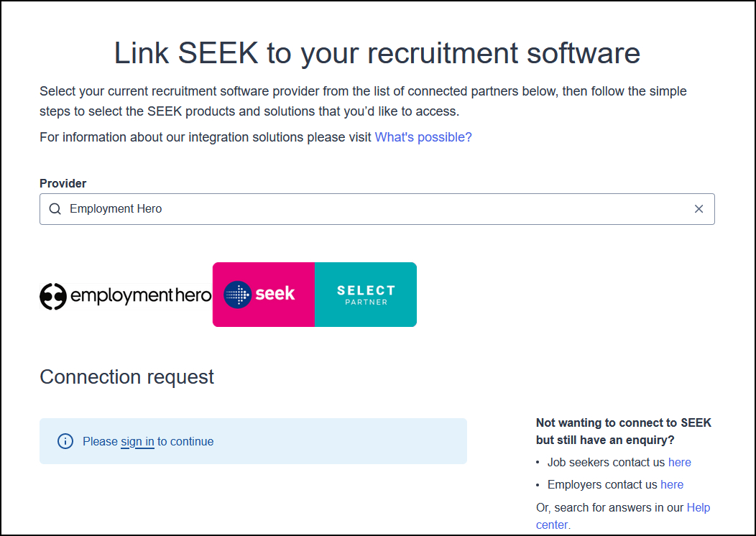Click the "Link SEEK to your recruitment software" title
Image resolution: width=756 pixels, height=536 pixels.
(377, 54)
